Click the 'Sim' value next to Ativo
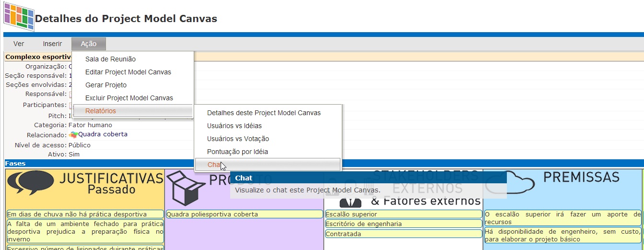 [x=74, y=155]
